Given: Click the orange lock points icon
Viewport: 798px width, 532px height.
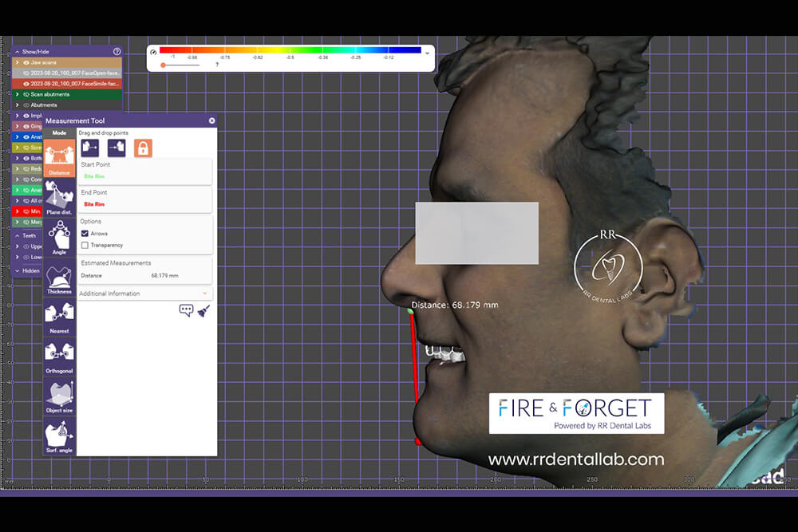Looking at the screenshot, I should tap(143, 148).
